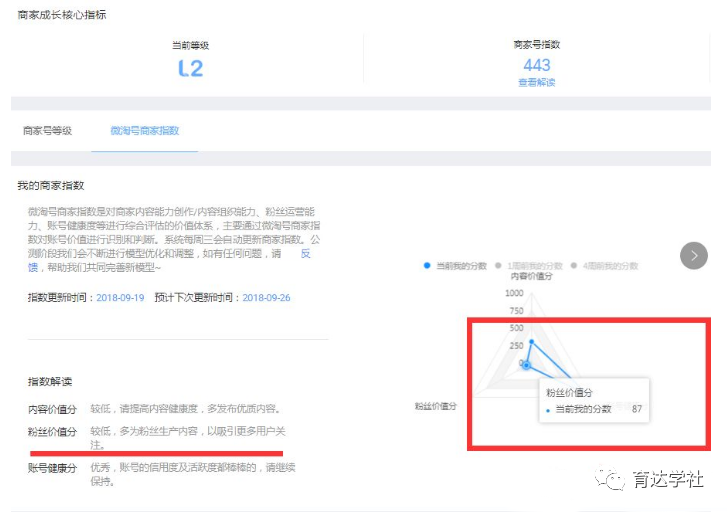This screenshot has width=727, height=512.
Task: Toggle the 当前我的分数 legend series
Action: 456,265
